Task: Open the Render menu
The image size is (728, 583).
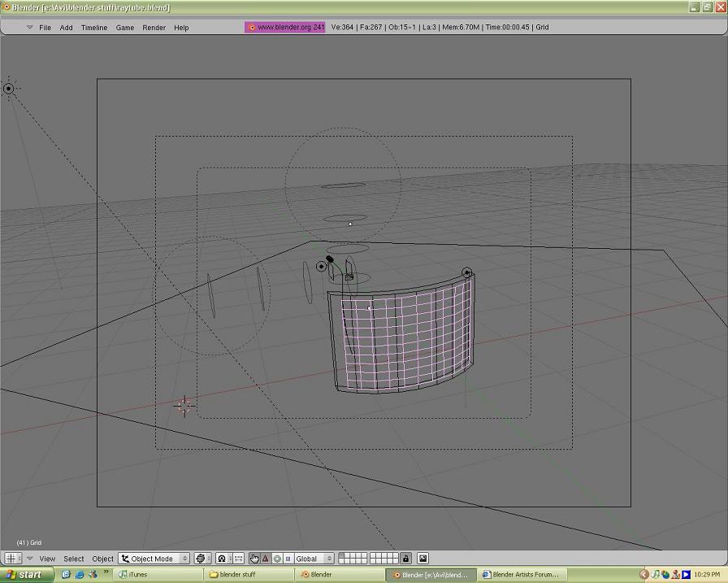Action: (154, 28)
